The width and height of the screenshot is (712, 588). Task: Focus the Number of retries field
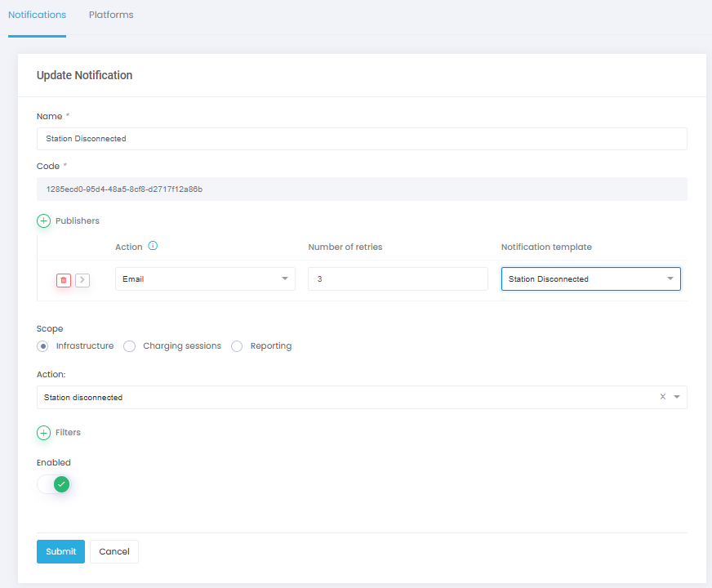[x=398, y=279]
